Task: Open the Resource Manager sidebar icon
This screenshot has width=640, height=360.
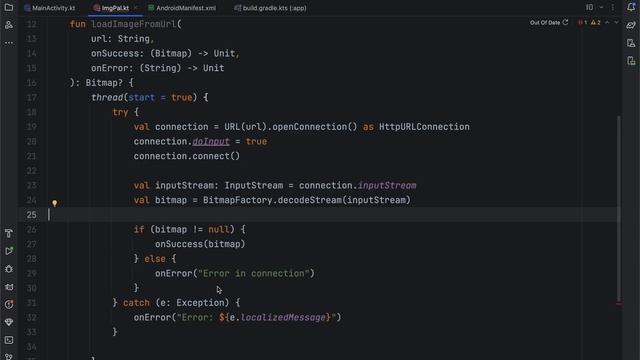Action: 9,25
